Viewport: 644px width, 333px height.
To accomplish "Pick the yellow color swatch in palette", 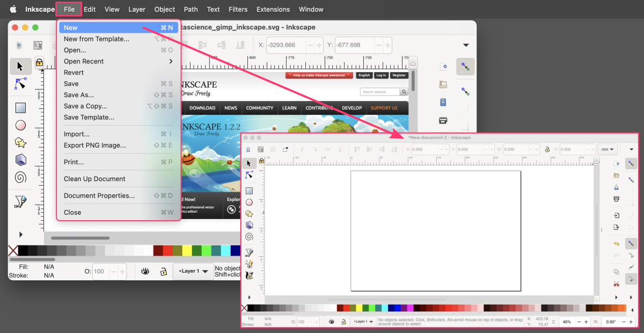I will coord(187,251).
